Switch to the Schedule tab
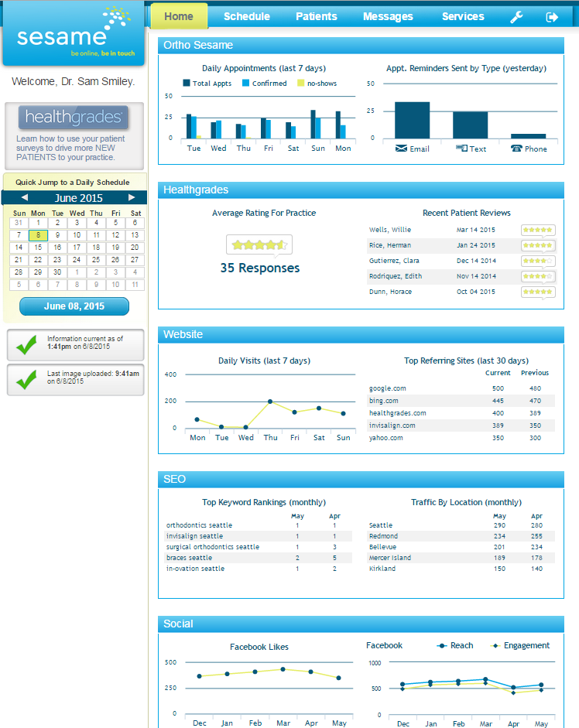Viewport: 579px width, 728px height. coord(247,17)
